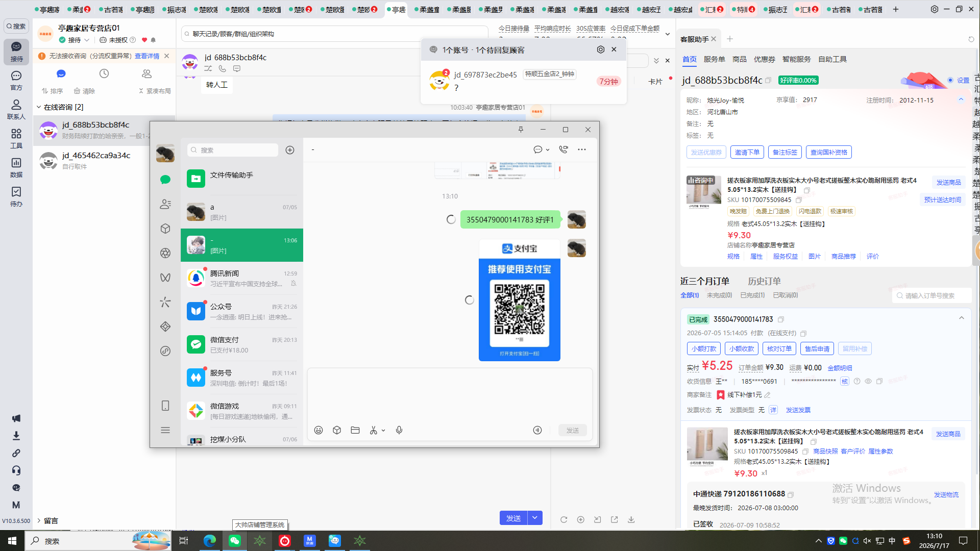Open 联系人 contacts in the left sidebar

coord(16,109)
